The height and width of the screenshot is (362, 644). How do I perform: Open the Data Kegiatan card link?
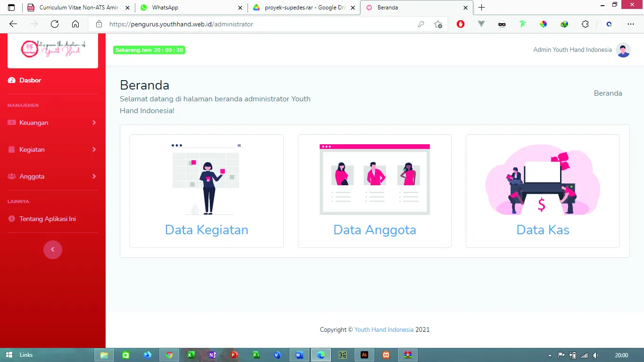pyautogui.click(x=206, y=230)
